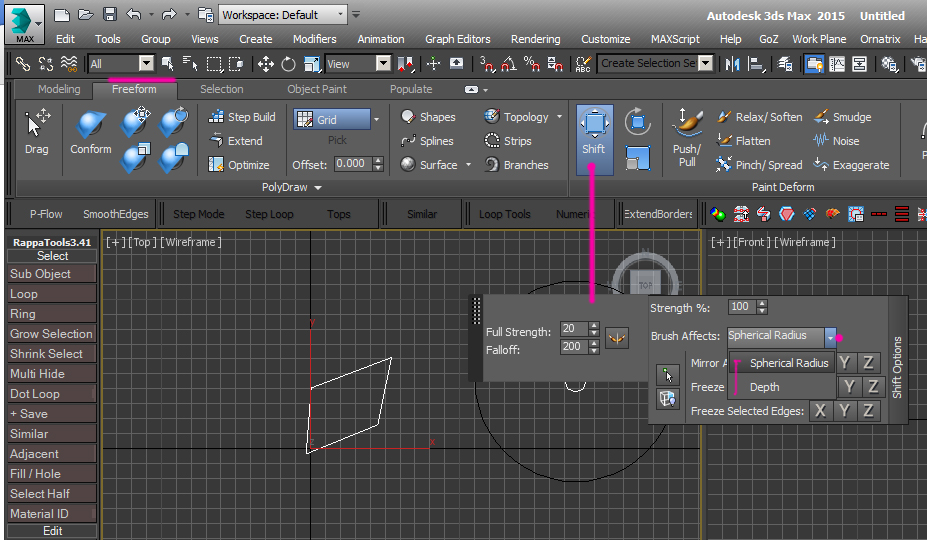Save the scene with the floppy icon
The height and width of the screenshot is (540, 927).
(x=109, y=15)
